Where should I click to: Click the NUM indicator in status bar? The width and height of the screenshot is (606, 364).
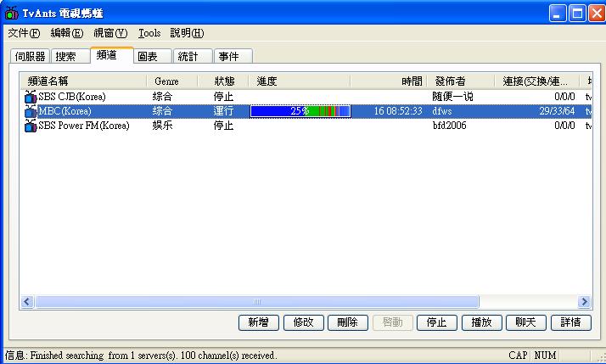click(x=545, y=356)
